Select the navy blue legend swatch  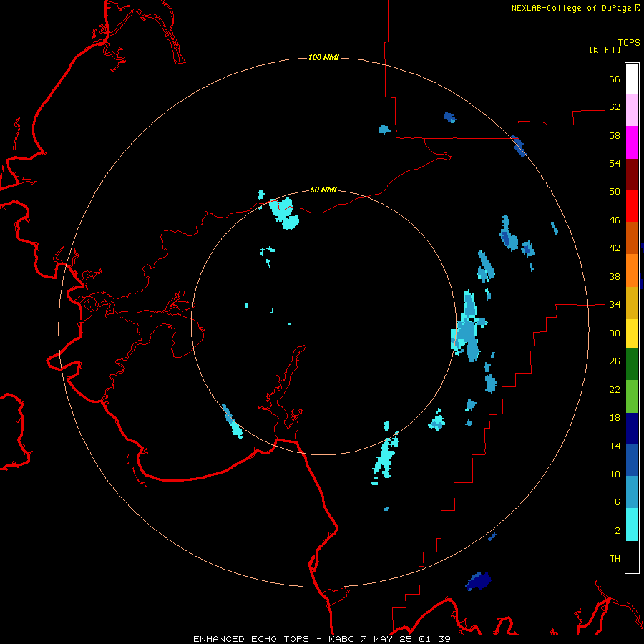click(x=632, y=429)
